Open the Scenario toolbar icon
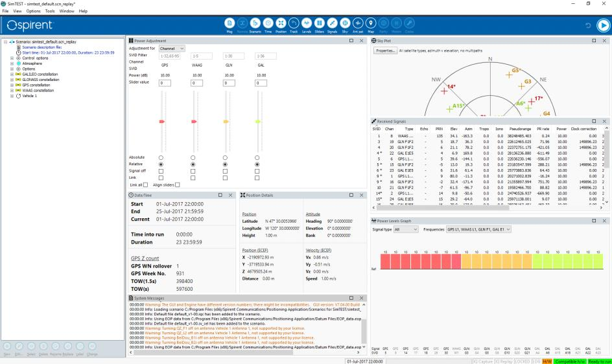 (255, 24)
